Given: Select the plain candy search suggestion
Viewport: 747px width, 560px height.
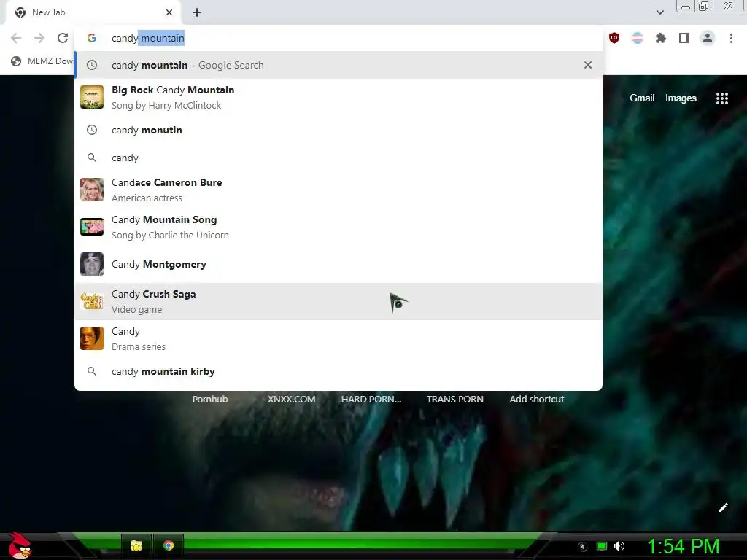Looking at the screenshot, I should pyautogui.click(x=338, y=157).
